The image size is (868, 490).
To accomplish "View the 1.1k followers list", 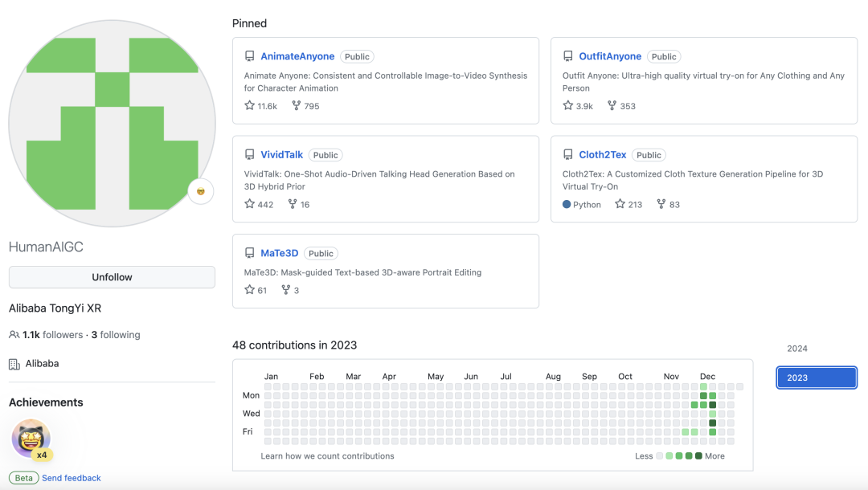I will point(52,335).
